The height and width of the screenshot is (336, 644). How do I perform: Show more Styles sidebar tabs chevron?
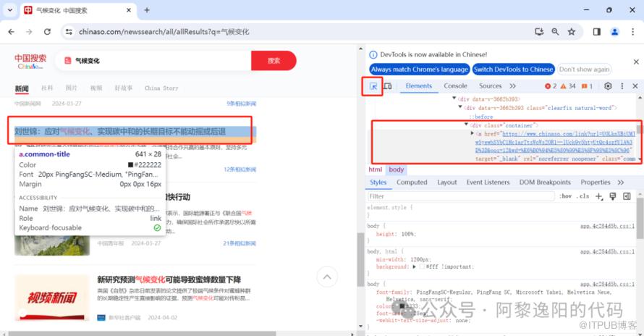click(x=621, y=182)
